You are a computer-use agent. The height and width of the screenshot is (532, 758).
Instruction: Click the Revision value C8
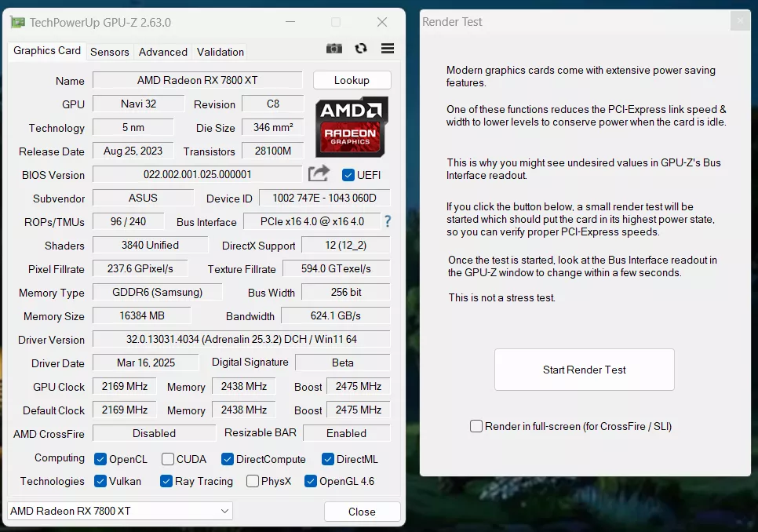pyautogui.click(x=272, y=104)
